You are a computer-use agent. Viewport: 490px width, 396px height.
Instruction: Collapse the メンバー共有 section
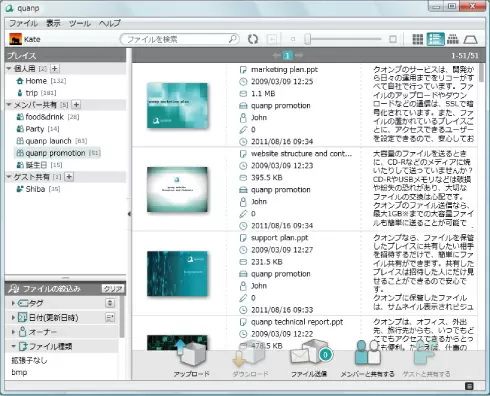click(9, 104)
